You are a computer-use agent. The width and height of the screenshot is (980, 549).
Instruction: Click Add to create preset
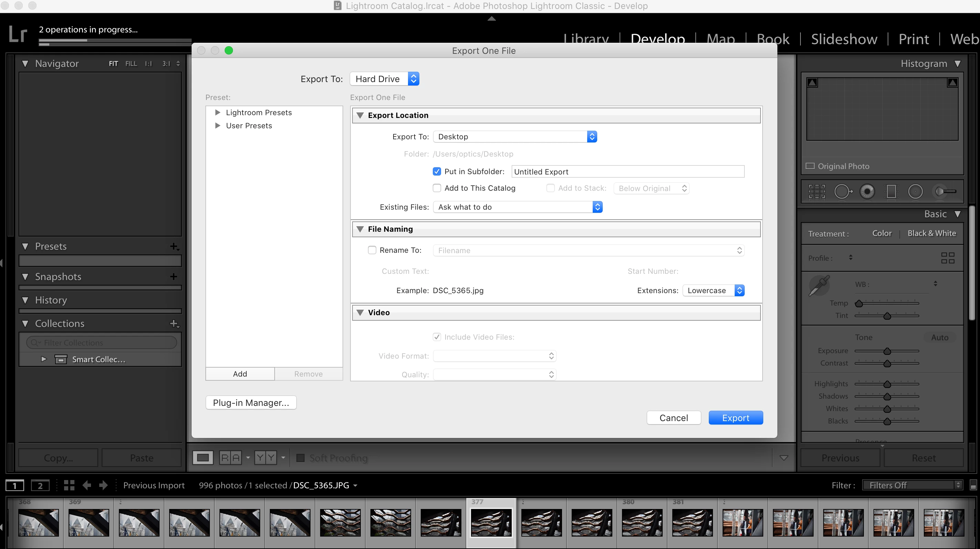coord(240,374)
